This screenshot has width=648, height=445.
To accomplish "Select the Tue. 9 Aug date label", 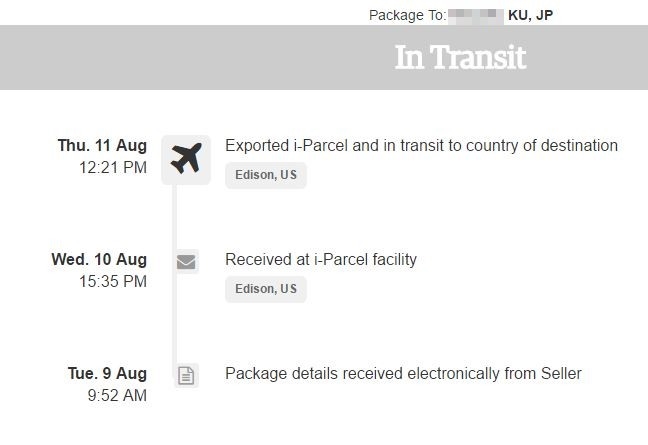I will [107, 374].
